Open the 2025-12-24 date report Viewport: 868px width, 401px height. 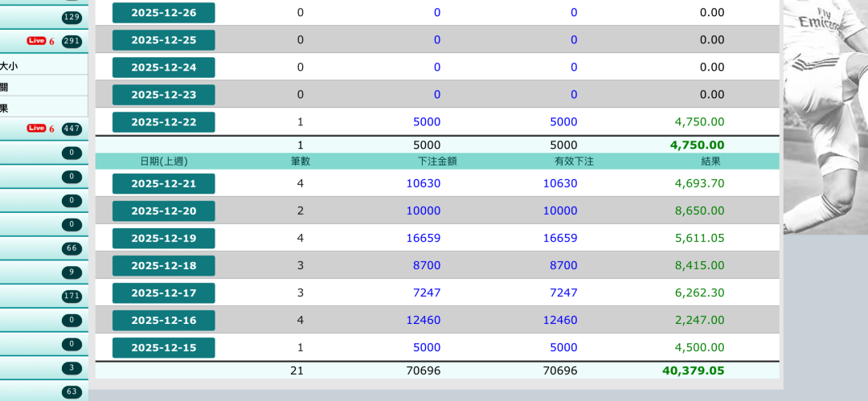coord(163,68)
